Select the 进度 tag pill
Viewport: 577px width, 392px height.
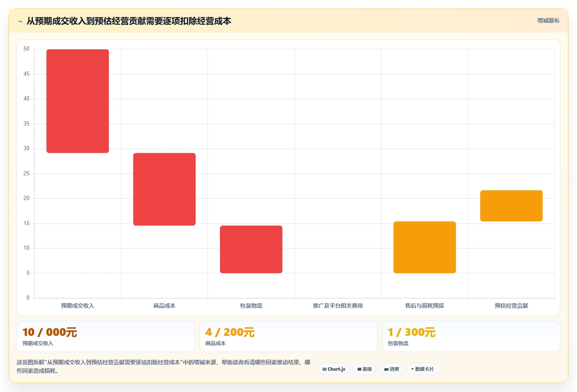[x=391, y=369]
